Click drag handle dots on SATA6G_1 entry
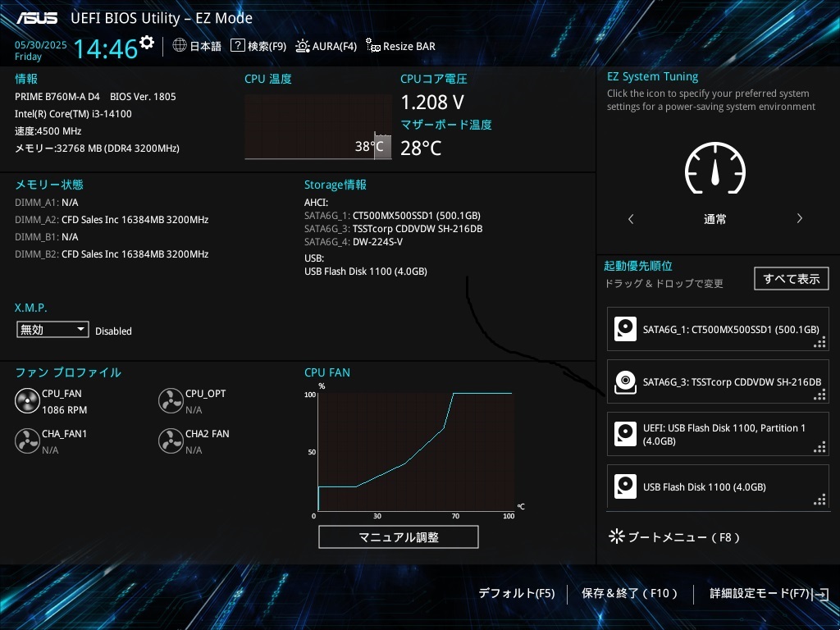840x630 pixels. click(819, 342)
